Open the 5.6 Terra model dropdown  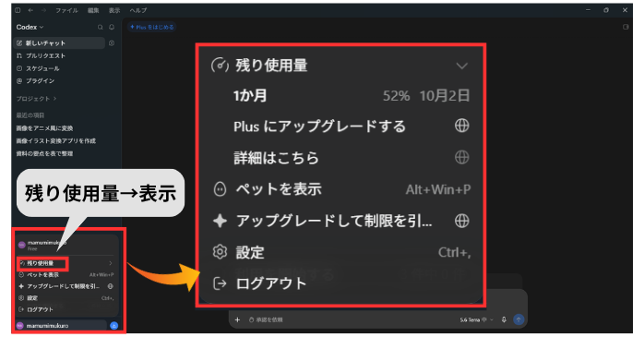(x=476, y=319)
